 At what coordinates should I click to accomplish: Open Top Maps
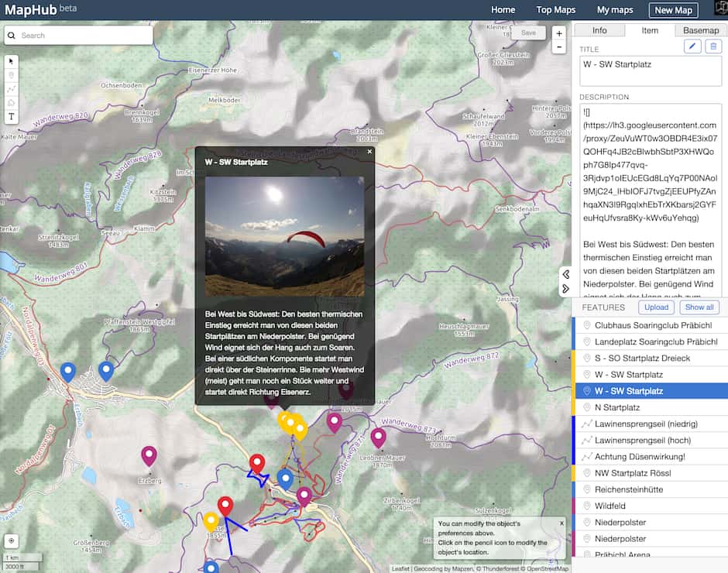click(556, 10)
